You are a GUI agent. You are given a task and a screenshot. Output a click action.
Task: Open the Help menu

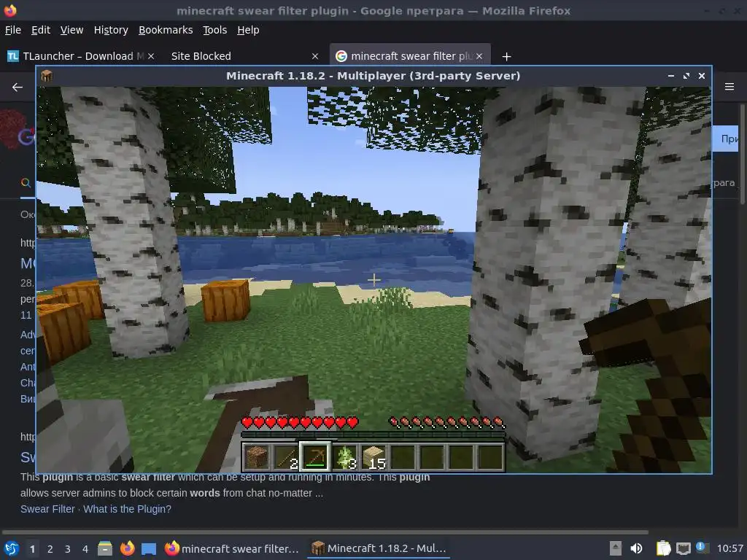pyautogui.click(x=248, y=30)
